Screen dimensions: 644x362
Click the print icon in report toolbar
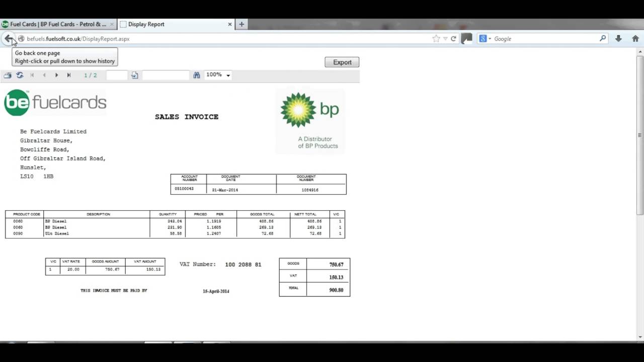coord(8,75)
